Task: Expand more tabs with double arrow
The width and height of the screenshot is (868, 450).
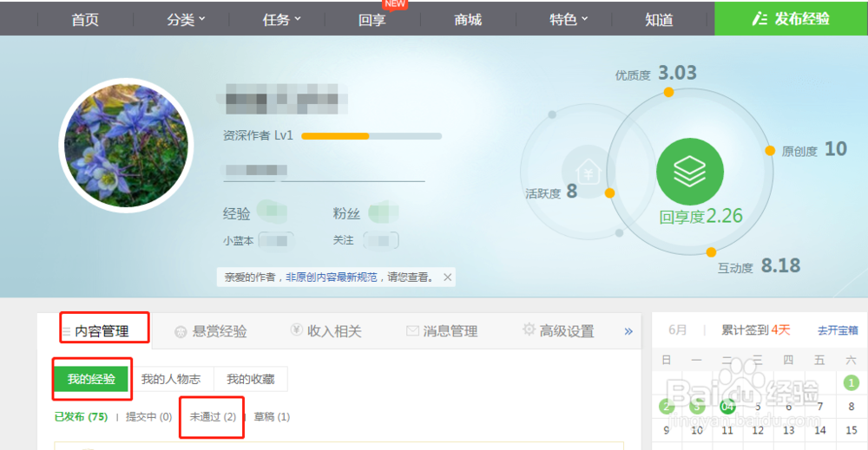Action: (628, 332)
